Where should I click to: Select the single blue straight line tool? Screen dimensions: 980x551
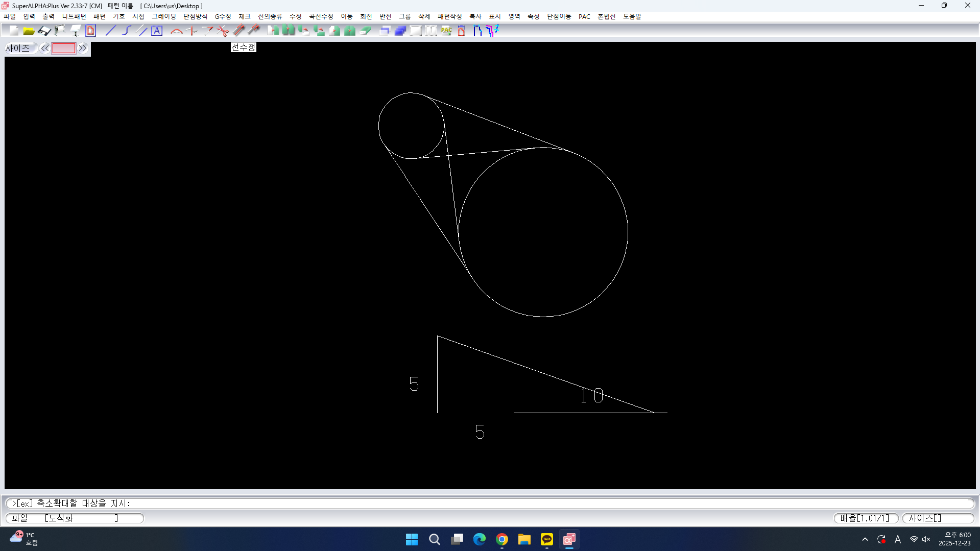(111, 31)
